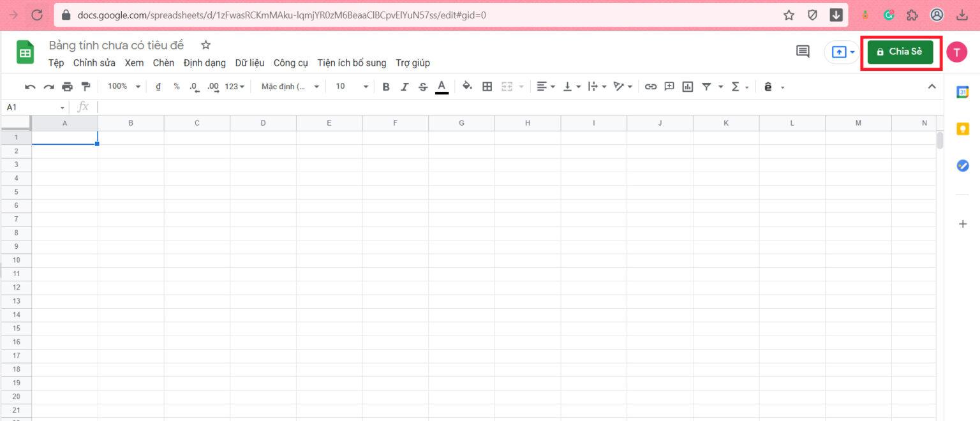Open the Dữ liệu menu
The image size is (980, 421).
click(x=249, y=63)
